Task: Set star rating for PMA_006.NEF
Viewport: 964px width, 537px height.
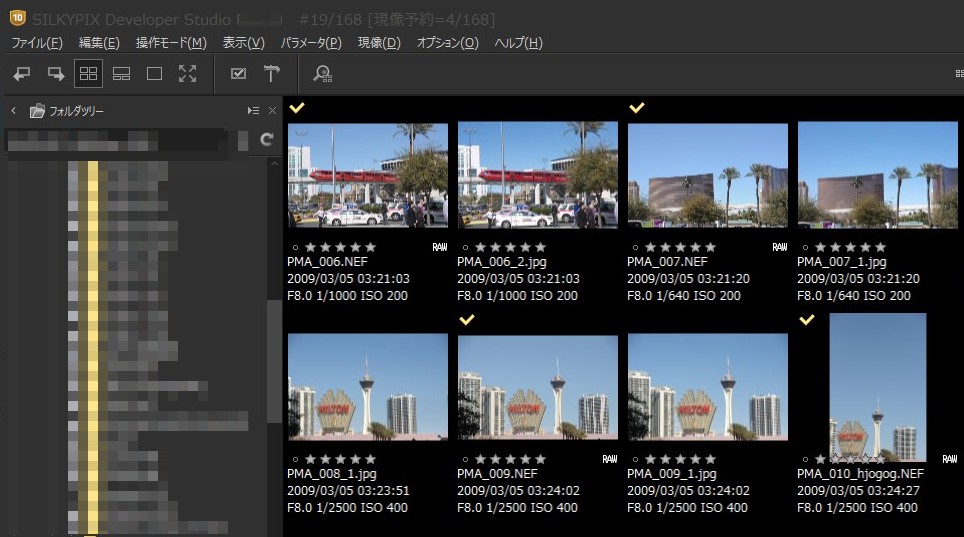Action: pos(341,247)
